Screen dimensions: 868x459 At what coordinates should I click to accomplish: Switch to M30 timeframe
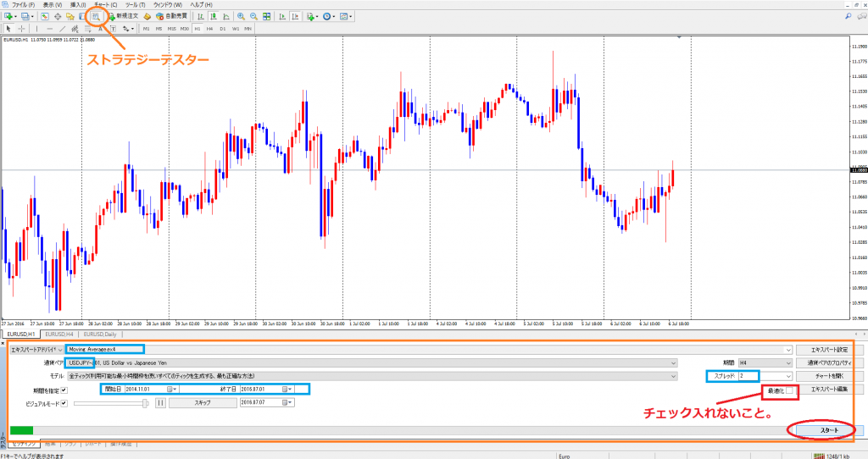pyautogui.click(x=184, y=28)
